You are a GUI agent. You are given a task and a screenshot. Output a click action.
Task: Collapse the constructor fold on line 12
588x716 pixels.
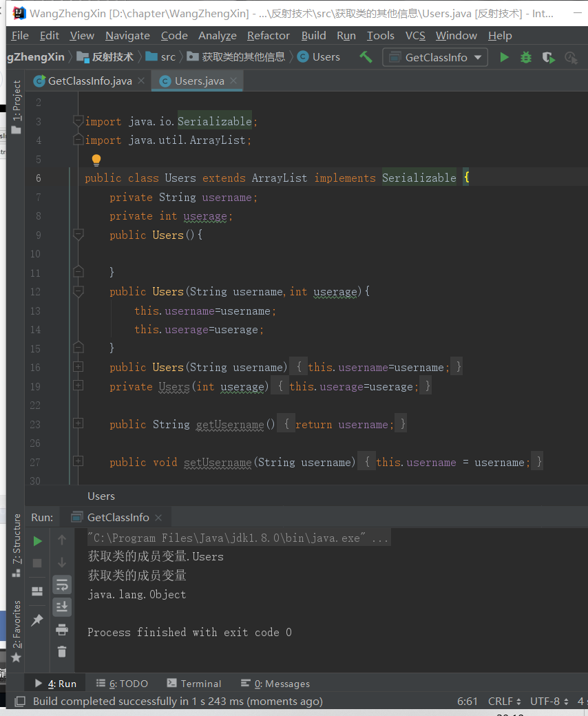point(78,291)
